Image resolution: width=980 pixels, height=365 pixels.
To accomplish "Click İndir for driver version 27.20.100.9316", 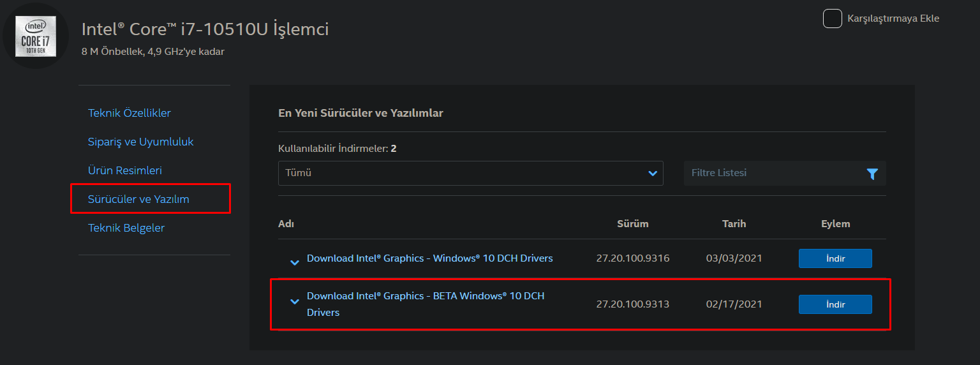I will pos(835,258).
